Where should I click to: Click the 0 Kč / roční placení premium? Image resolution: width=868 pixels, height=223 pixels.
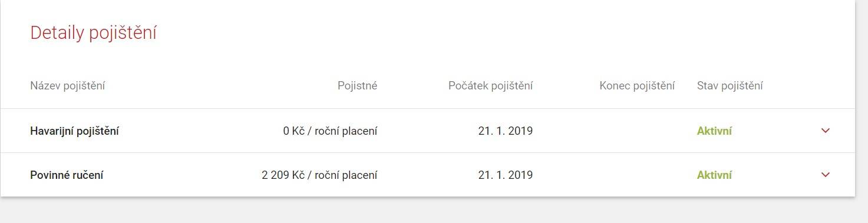click(330, 131)
